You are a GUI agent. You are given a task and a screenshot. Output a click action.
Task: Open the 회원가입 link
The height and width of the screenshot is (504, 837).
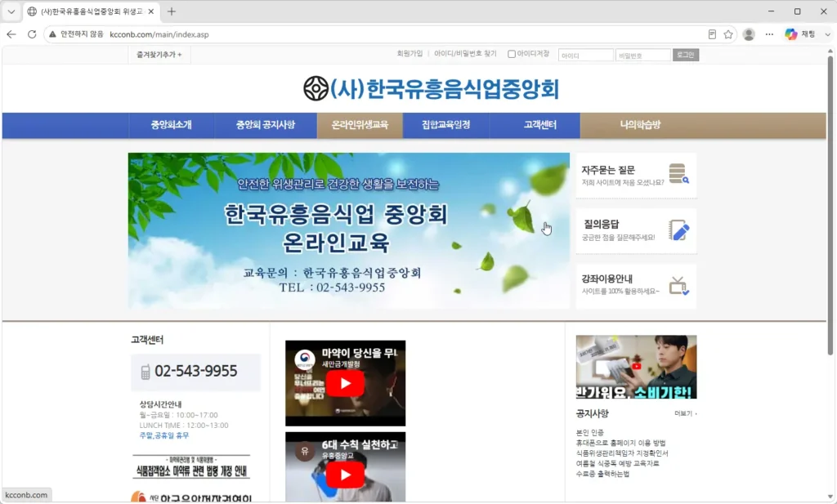410,53
